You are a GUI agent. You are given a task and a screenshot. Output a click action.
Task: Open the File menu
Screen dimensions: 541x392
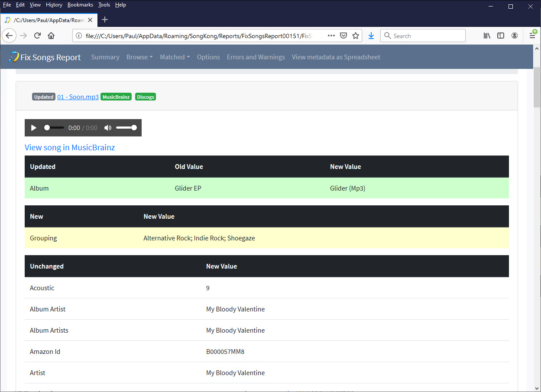(x=7, y=5)
